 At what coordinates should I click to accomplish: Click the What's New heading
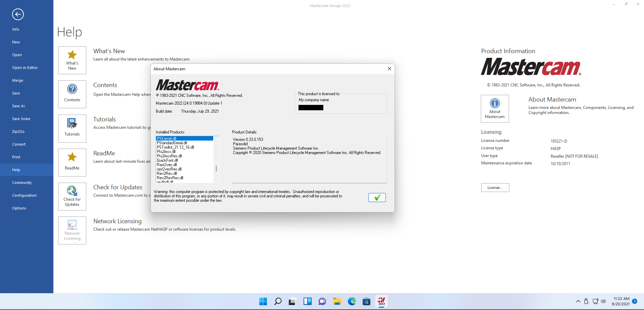pos(109,51)
